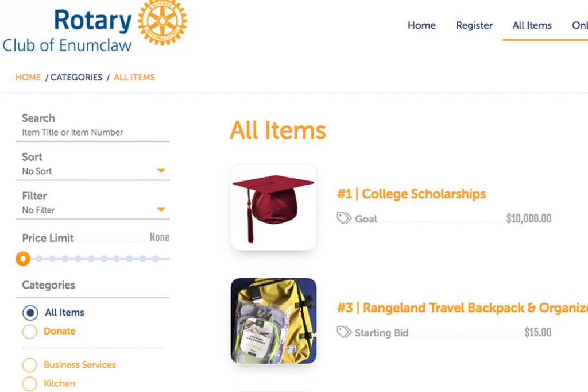Click the tag icon beside Goal
Screen dimensions: 588x392
click(344, 218)
